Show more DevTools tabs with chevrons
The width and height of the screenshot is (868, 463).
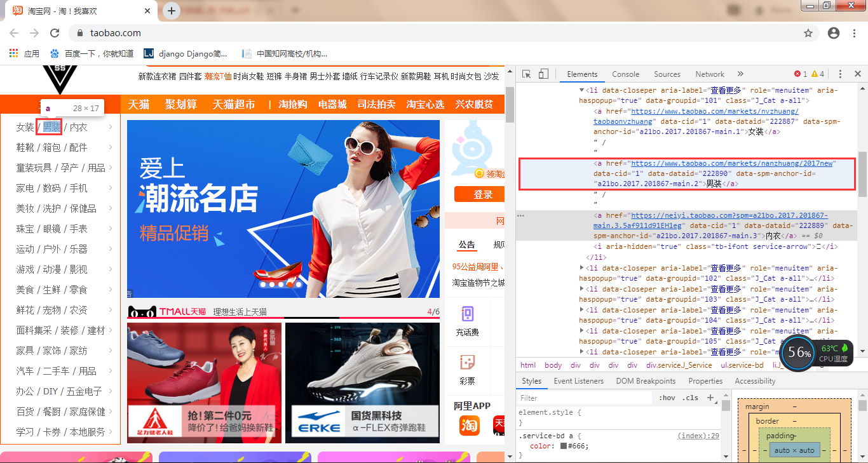(740, 74)
